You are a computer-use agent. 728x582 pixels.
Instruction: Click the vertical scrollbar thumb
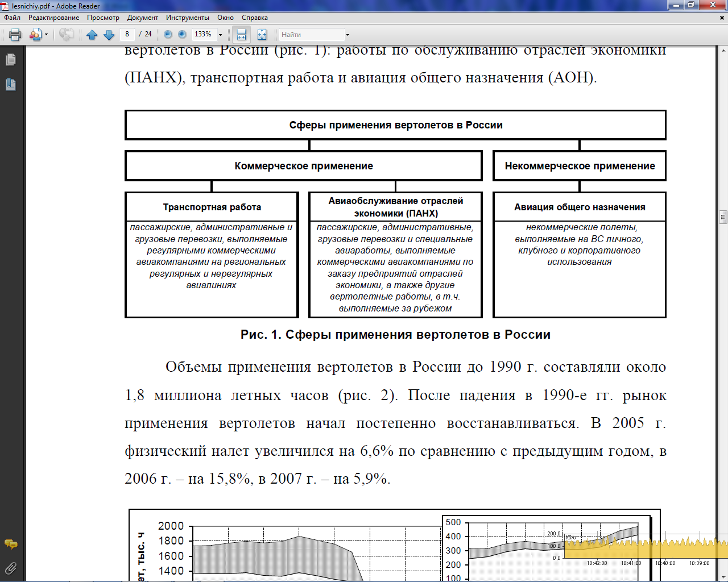pos(723,217)
